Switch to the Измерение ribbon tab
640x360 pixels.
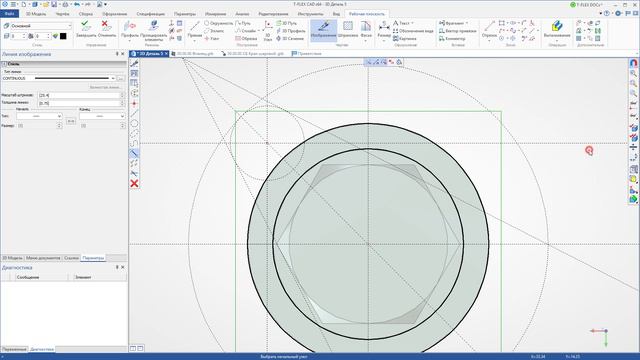[x=216, y=14]
